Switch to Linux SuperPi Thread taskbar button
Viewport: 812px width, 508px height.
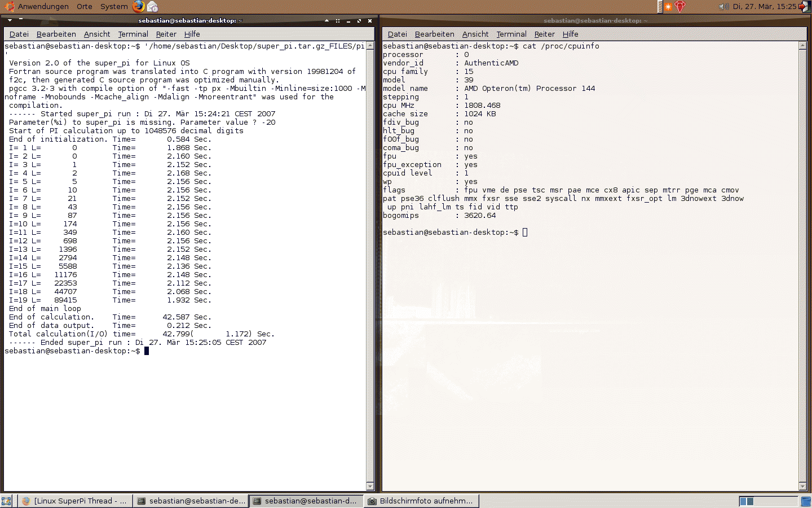pyautogui.click(x=74, y=501)
